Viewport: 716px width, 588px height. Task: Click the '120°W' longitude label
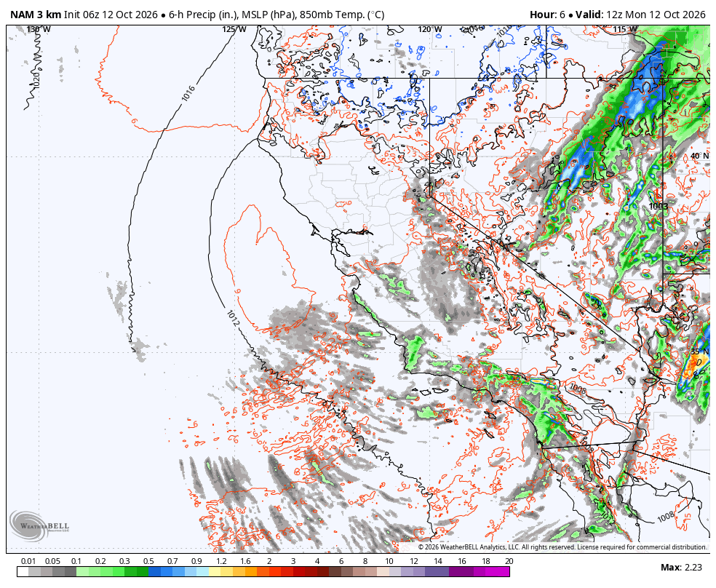(x=430, y=30)
